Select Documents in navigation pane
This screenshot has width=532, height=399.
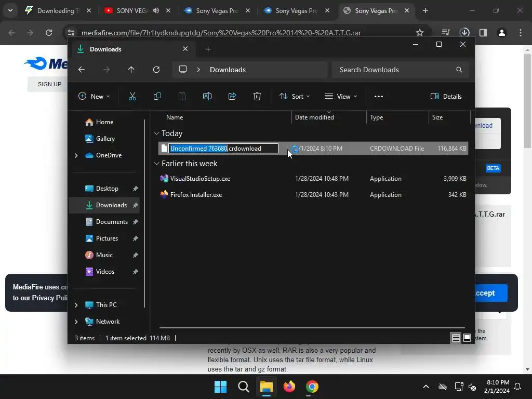(104, 222)
